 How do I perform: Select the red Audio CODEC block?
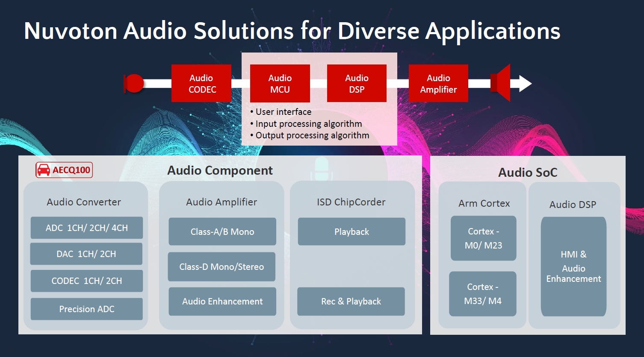pos(201,83)
